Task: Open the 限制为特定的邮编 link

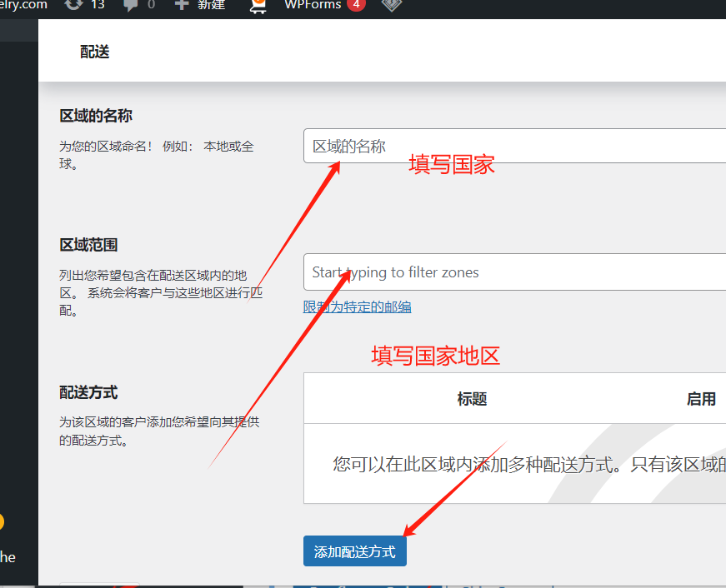Action: click(357, 306)
